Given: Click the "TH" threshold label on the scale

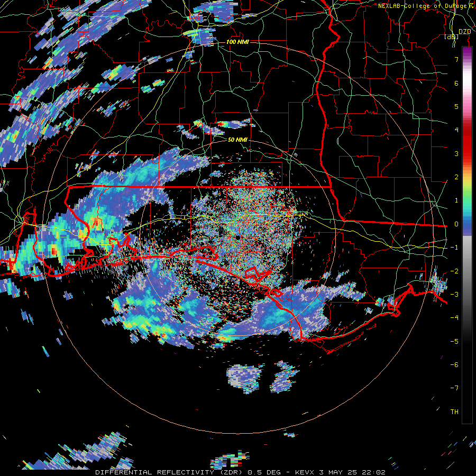Looking at the screenshot, I should click(454, 412).
